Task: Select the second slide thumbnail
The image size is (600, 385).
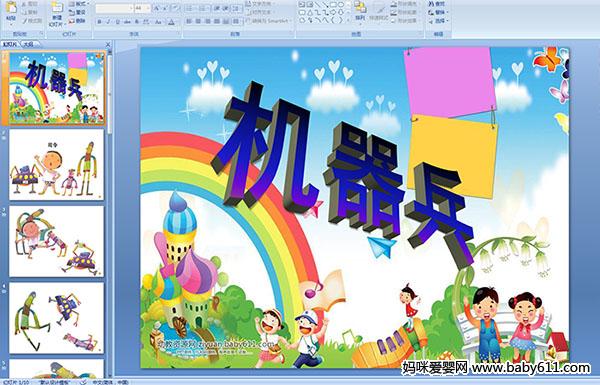Action: pos(57,165)
